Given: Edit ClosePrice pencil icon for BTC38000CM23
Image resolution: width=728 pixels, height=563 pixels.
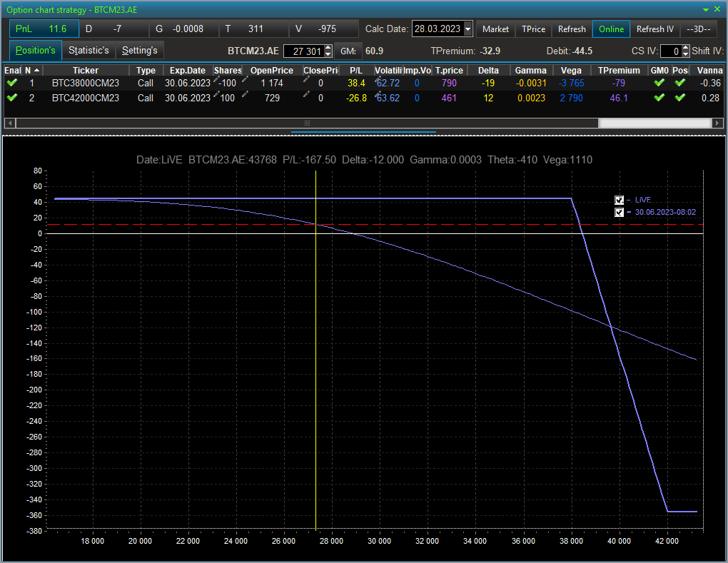Looking at the screenshot, I should pos(306,80).
